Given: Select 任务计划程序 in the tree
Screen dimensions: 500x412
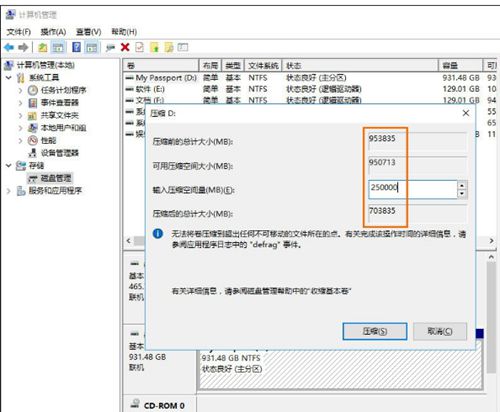Looking at the screenshot, I should [x=64, y=90].
